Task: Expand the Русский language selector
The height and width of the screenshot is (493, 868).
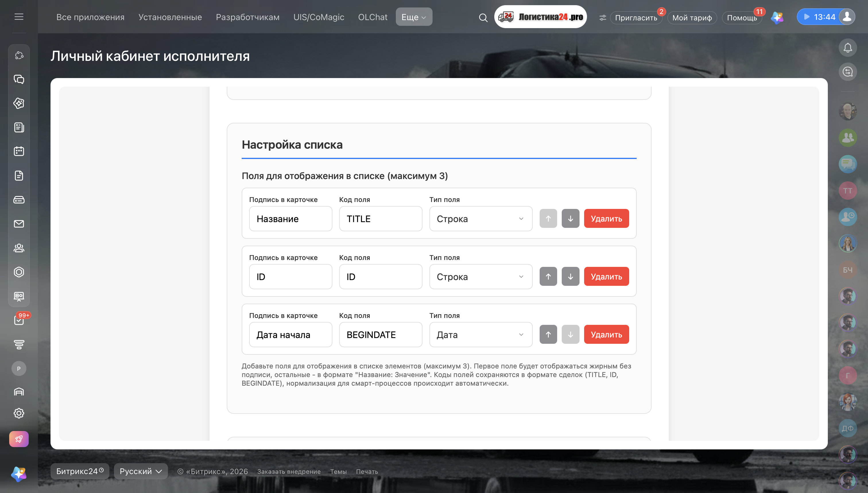Action: point(141,471)
